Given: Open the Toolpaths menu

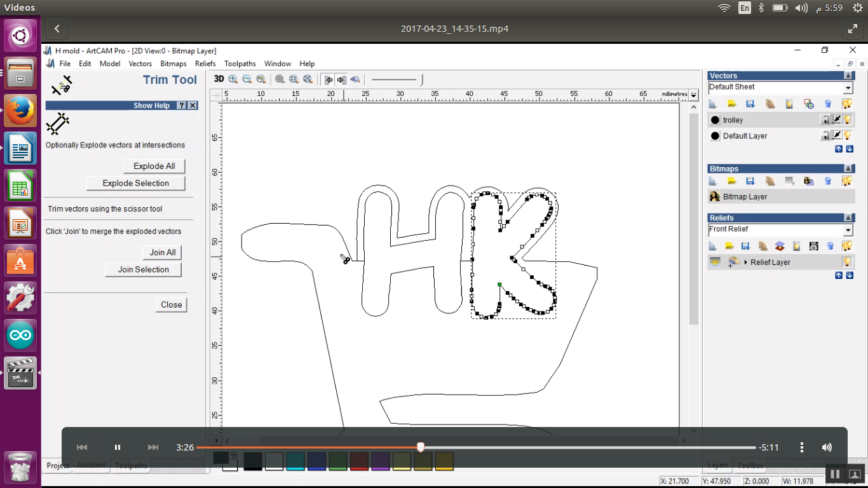Looking at the screenshot, I should point(240,64).
